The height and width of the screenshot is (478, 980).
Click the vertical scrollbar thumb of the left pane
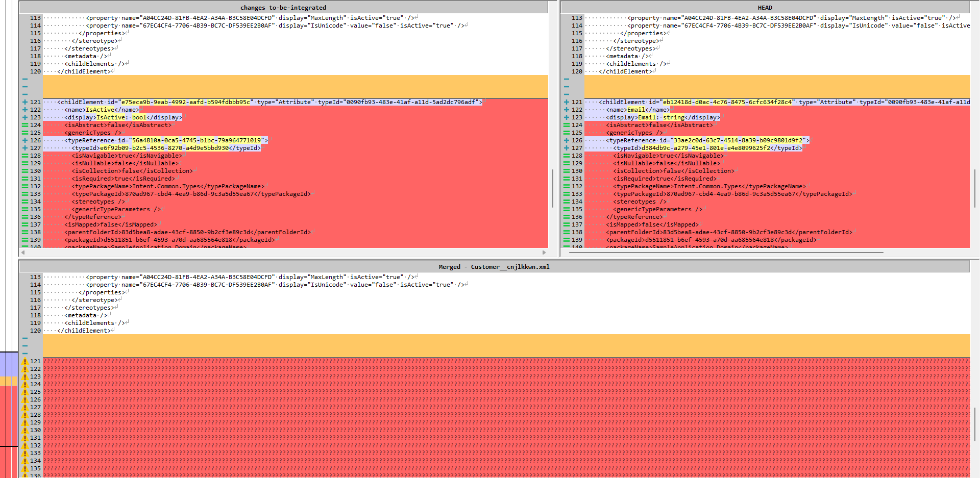[x=553, y=188]
